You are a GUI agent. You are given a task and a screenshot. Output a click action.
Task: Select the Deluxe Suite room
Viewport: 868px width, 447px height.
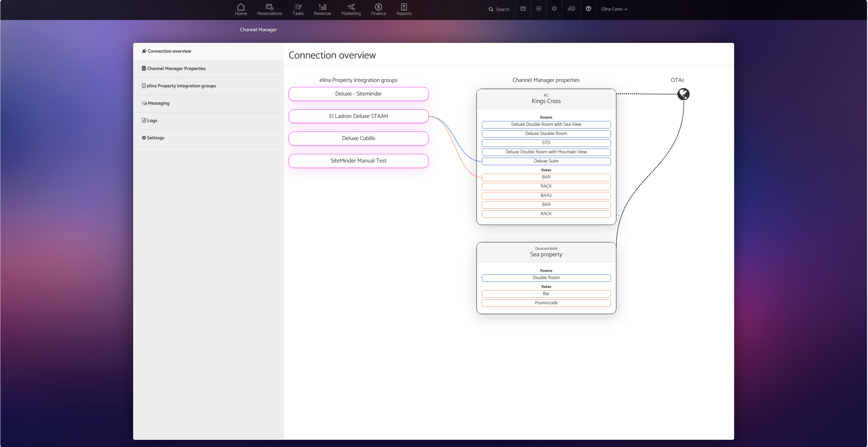546,161
